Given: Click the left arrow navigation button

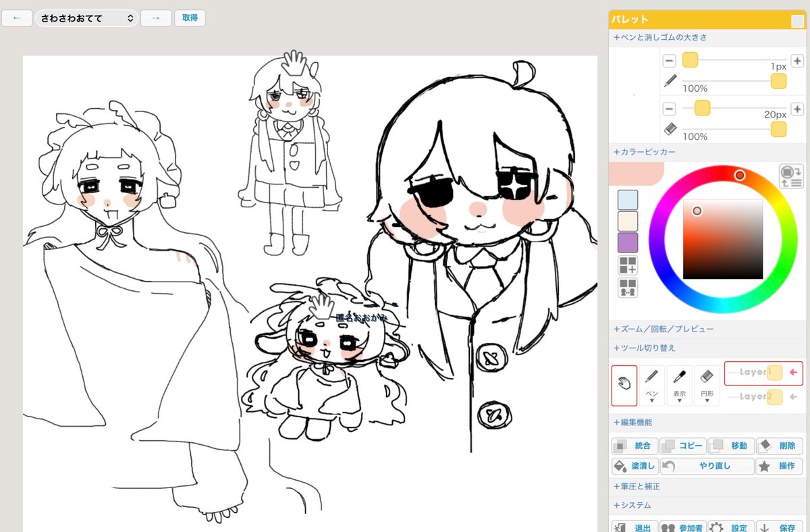Looking at the screenshot, I should point(18,18).
